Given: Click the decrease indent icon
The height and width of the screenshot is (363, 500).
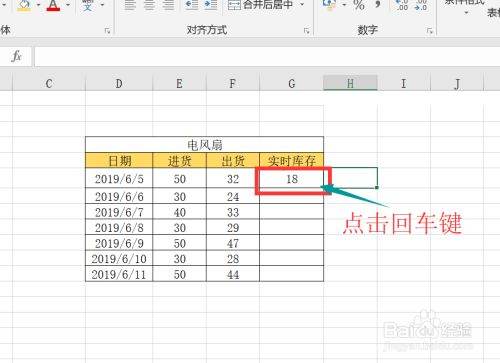Looking at the screenshot, I should point(192,5).
